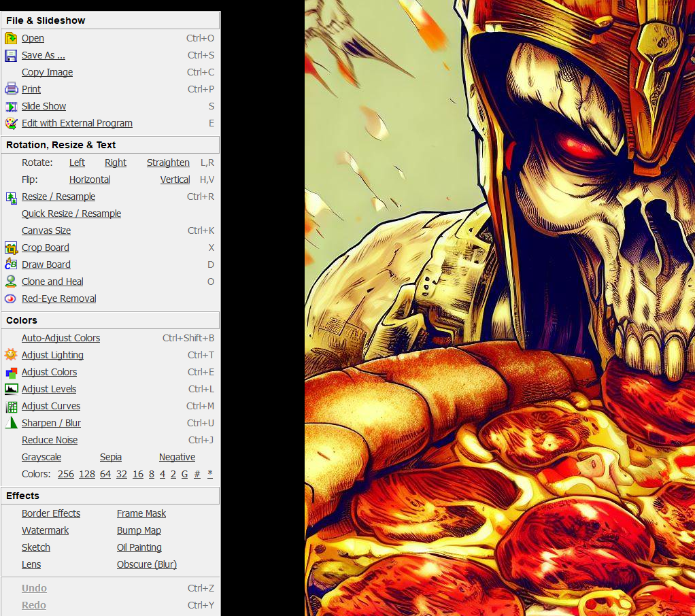Viewport: 695px width, 616px height.
Task: Reduce colors to 16
Action: click(138, 474)
